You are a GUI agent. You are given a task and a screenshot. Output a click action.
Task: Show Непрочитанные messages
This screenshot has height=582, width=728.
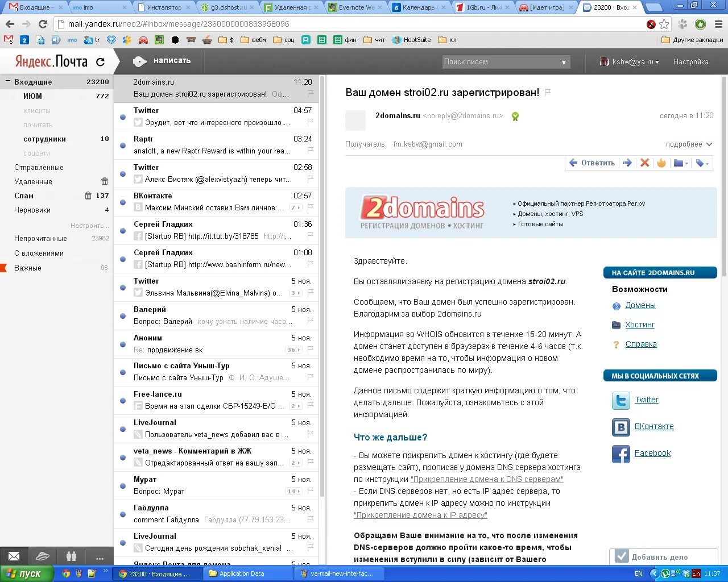coord(40,239)
